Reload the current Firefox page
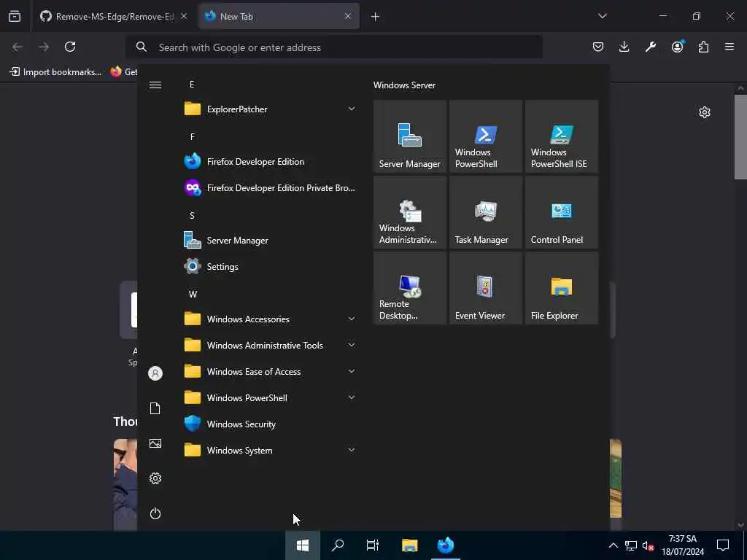Viewport: 747px width, 560px height. (x=70, y=47)
